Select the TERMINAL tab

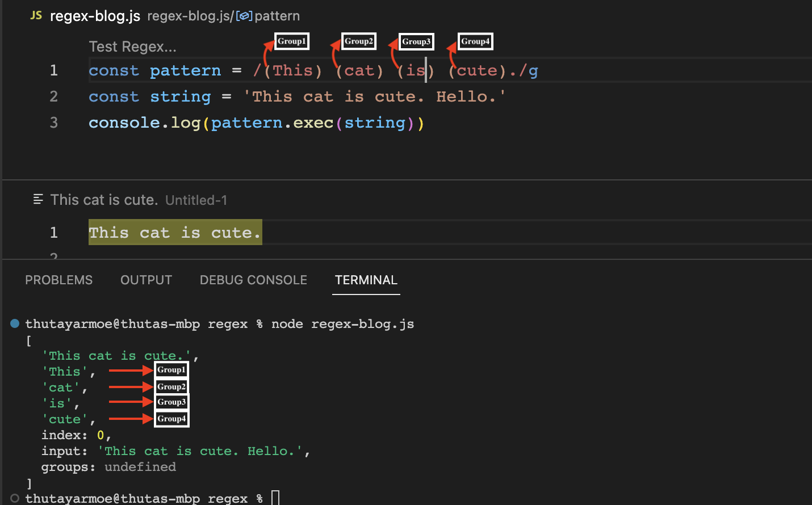pyautogui.click(x=366, y=280)
